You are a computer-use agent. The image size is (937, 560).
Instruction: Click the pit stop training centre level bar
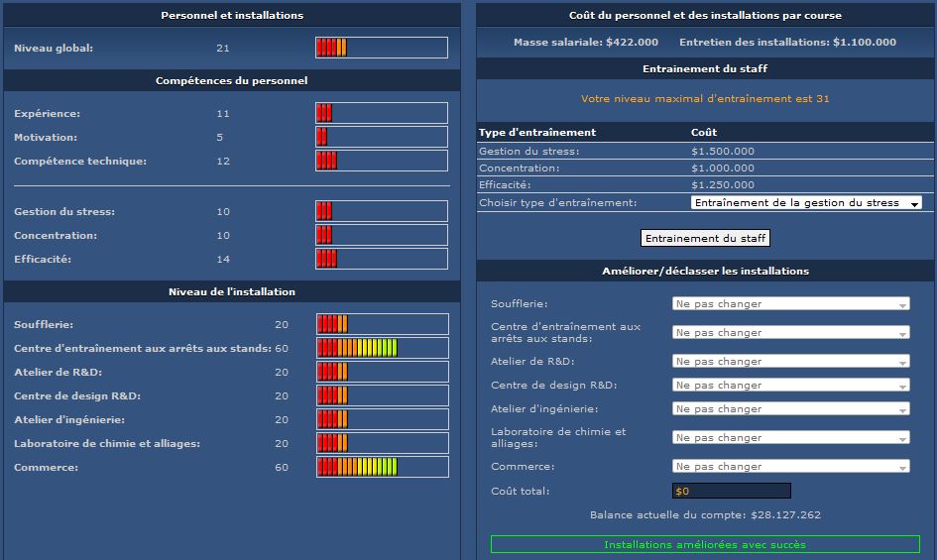click(x=383, y=348)
